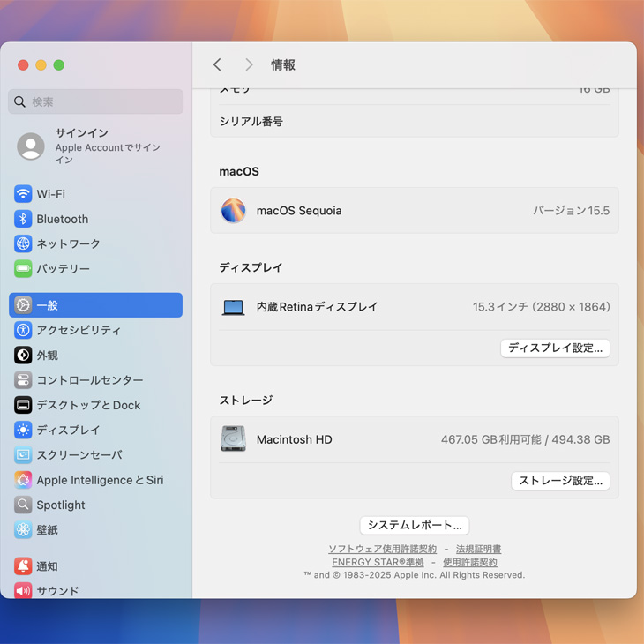
Task: Go forward with the right chevron
Action: click(249, 64)
